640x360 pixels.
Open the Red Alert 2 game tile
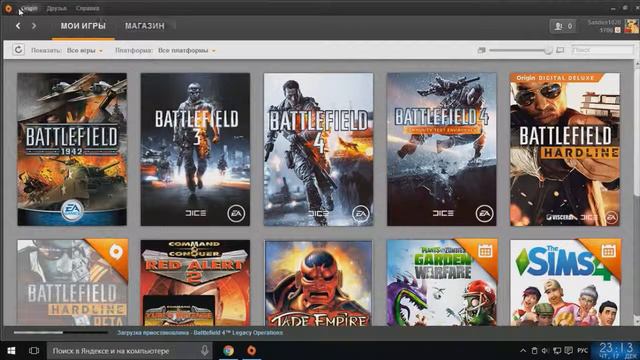pos(196,282)
